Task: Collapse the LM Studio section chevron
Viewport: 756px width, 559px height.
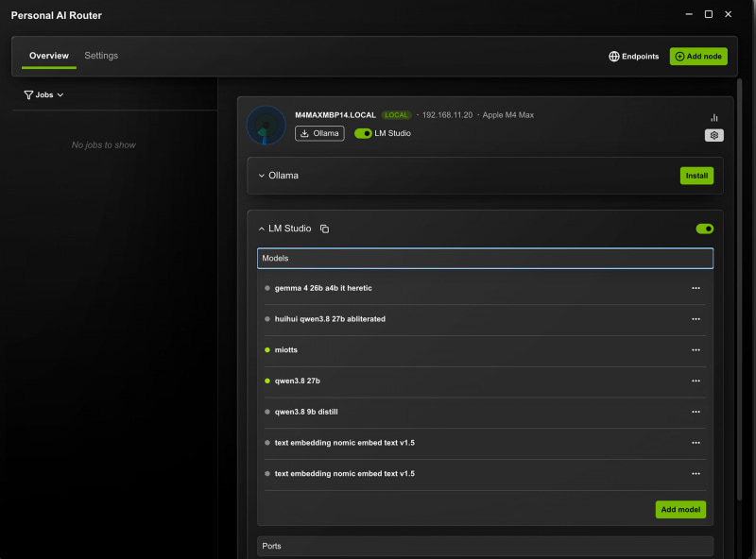Action: click(262, 229)
